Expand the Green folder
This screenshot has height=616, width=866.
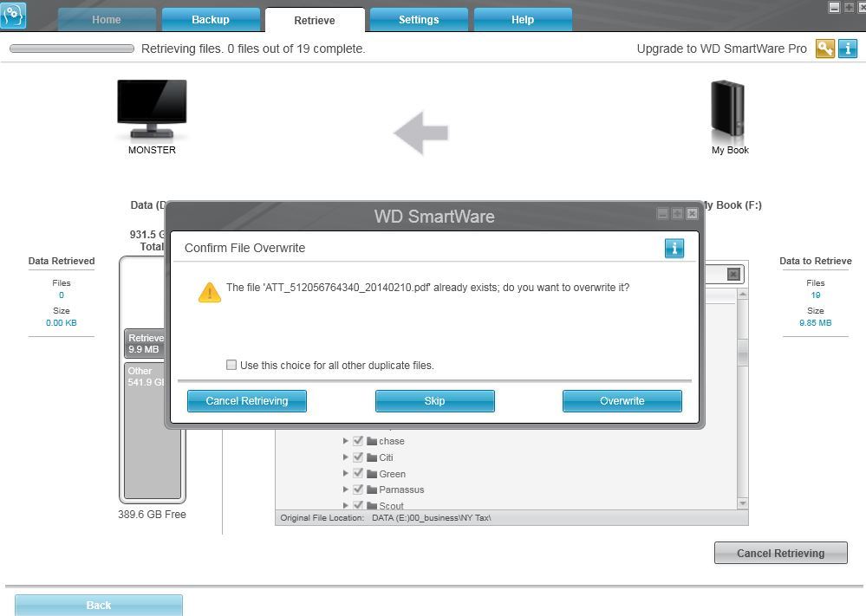[x=345, y=474]
